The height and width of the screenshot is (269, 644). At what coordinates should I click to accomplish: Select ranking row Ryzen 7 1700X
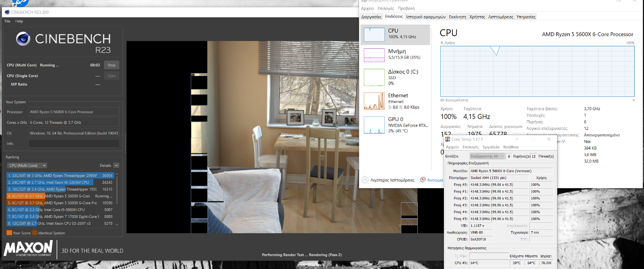pyautogui.click(x=60, y=217)
